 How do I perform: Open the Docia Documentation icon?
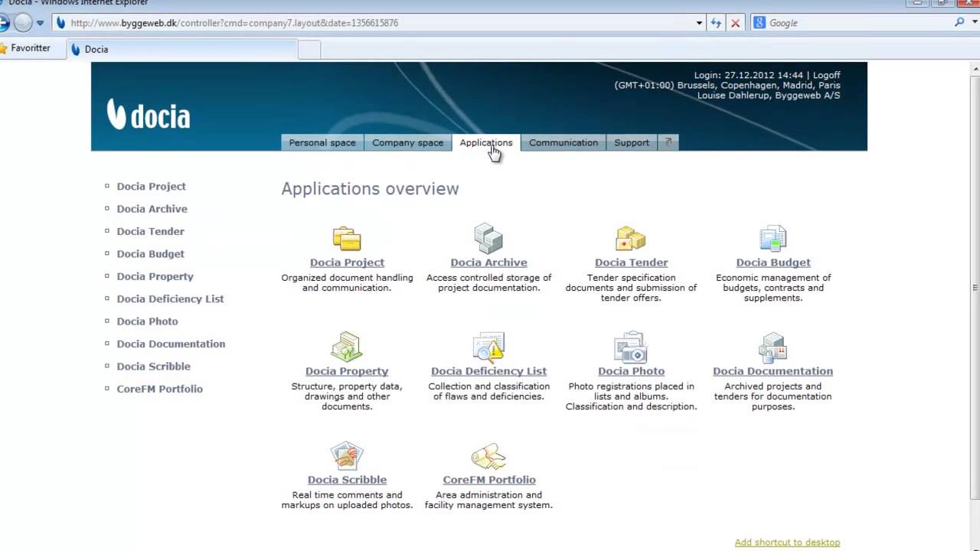click(x=773, y=347)
